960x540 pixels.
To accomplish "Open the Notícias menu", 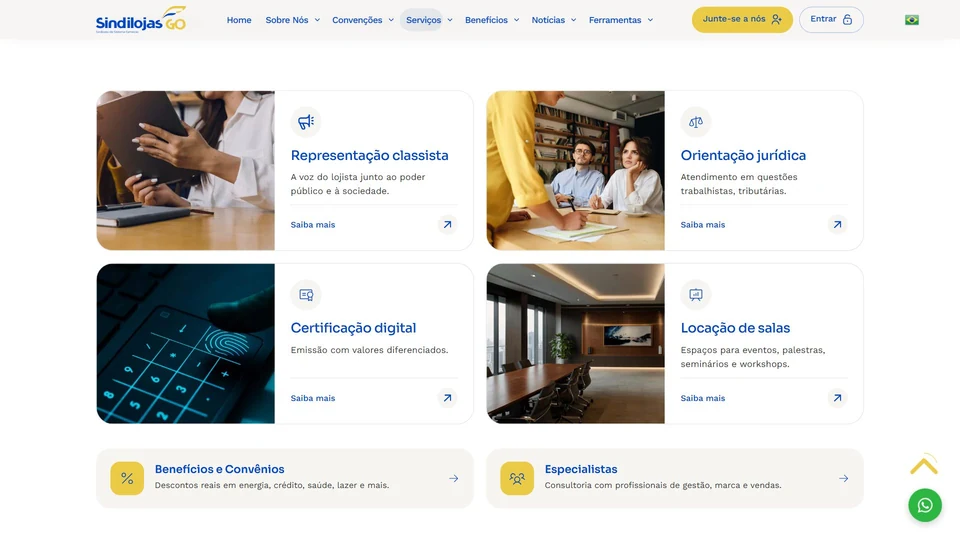I will (x=548, y=20).
